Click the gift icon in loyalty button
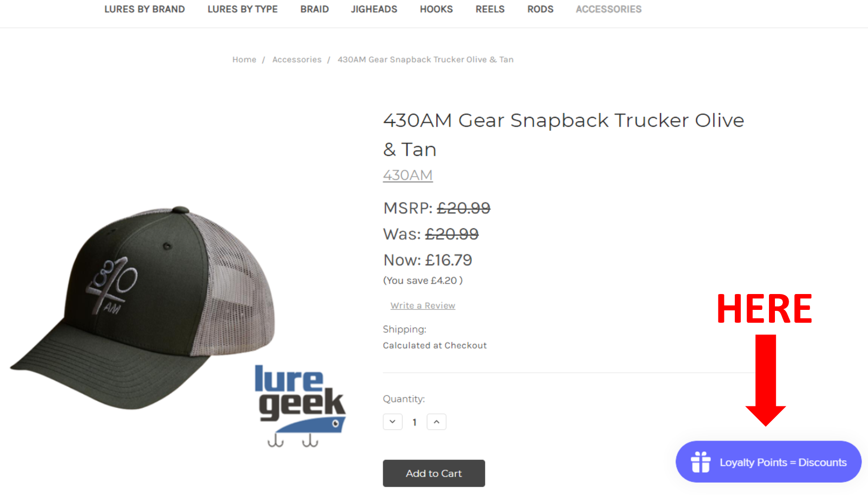The height and width of the screenshot is (495, 868). (x=701, y=462)
